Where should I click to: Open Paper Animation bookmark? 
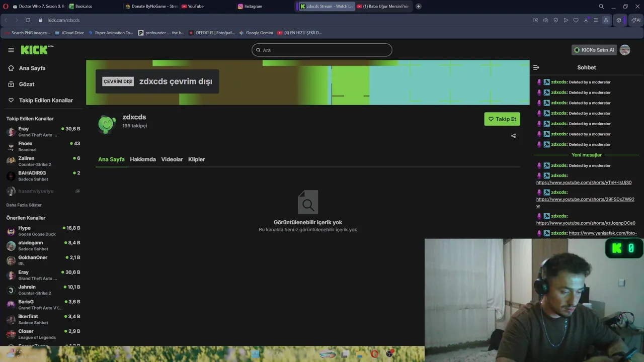click(x=111, y=33)
